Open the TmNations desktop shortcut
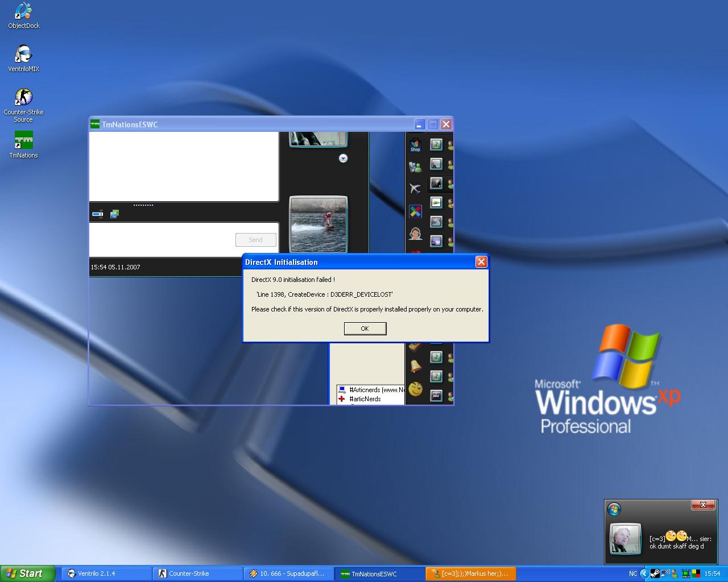Viewport: 728px width, 582px height. 24,145
